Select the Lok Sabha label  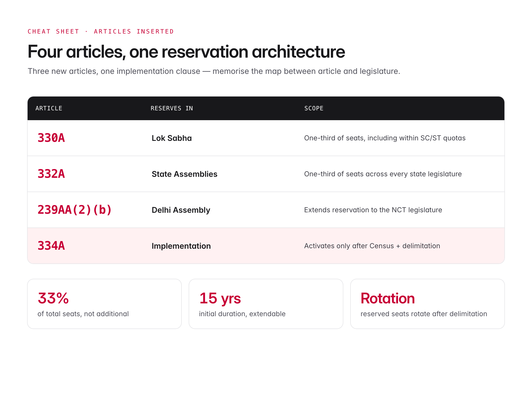[171, 138]
